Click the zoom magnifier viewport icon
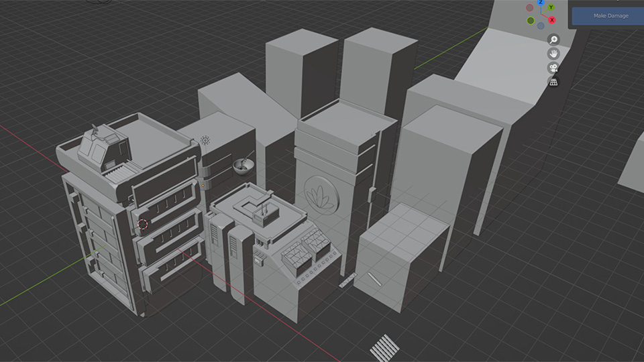Image resolution: width=644 pixels, height=362 pixels. pos(553,40)
